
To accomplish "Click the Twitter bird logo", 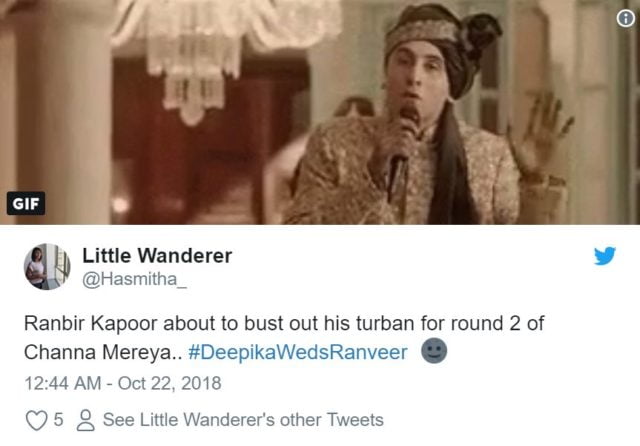I will [x=604, y=256].
